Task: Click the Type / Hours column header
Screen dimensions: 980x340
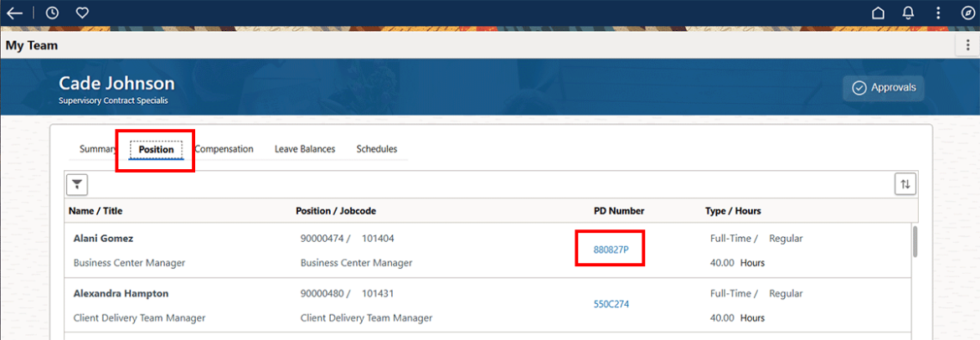Action: click(733, 211)
